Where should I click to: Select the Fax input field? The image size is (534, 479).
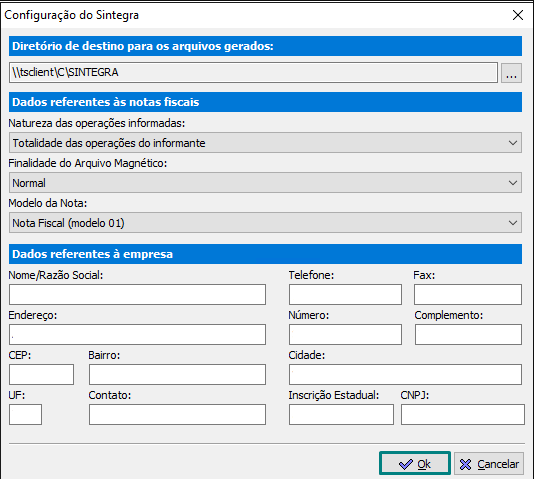[x=468, y=294]
